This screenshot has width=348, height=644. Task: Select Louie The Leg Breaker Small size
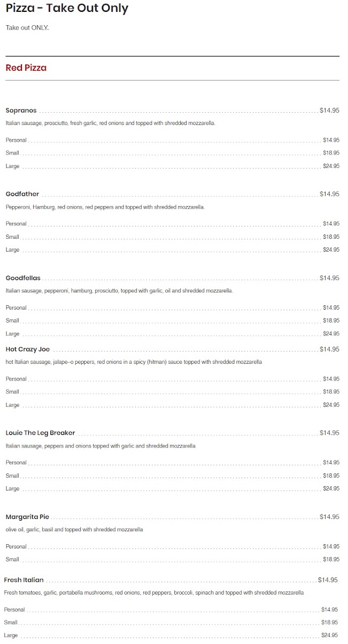(x=172, y=475)
